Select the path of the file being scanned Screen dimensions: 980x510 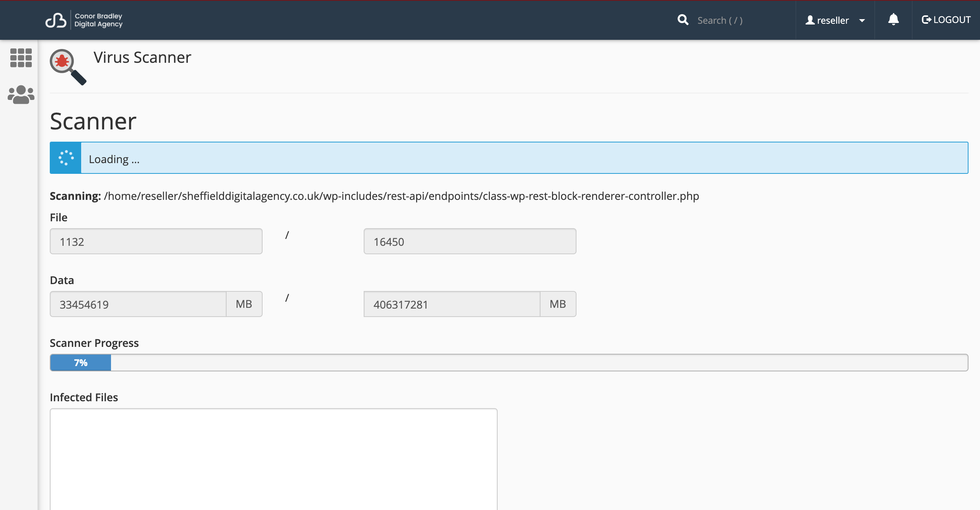(x=402, y=196)
